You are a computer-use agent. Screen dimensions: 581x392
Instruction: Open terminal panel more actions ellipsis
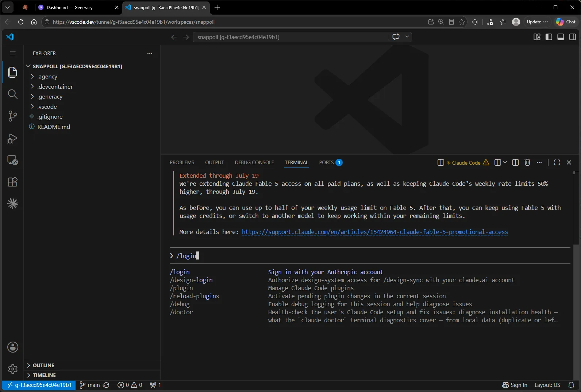tap(539, 162)
